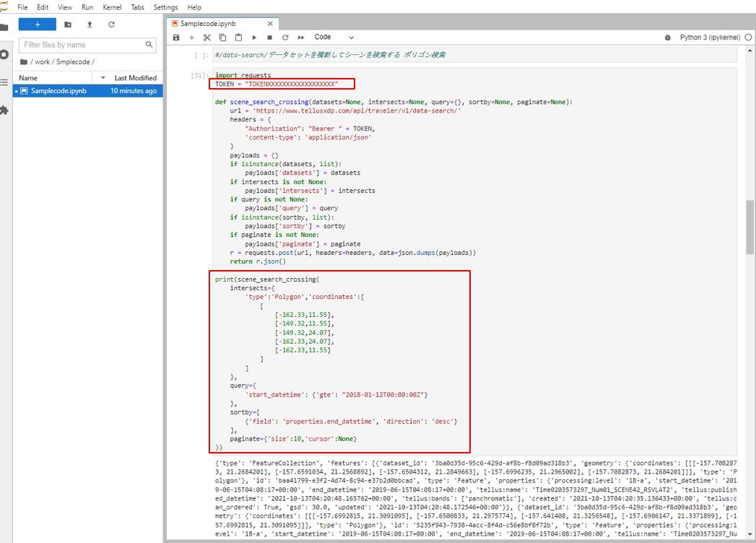Paste cell from clipboard
756x543 pixels.
(238, 37)
